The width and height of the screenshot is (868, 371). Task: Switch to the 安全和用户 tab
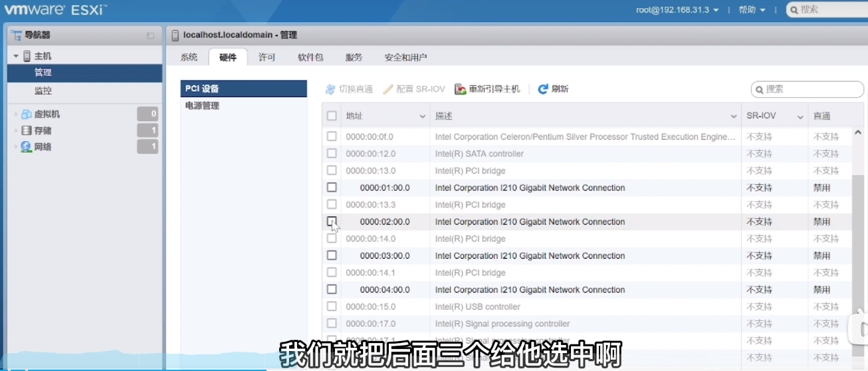[405, 57]
